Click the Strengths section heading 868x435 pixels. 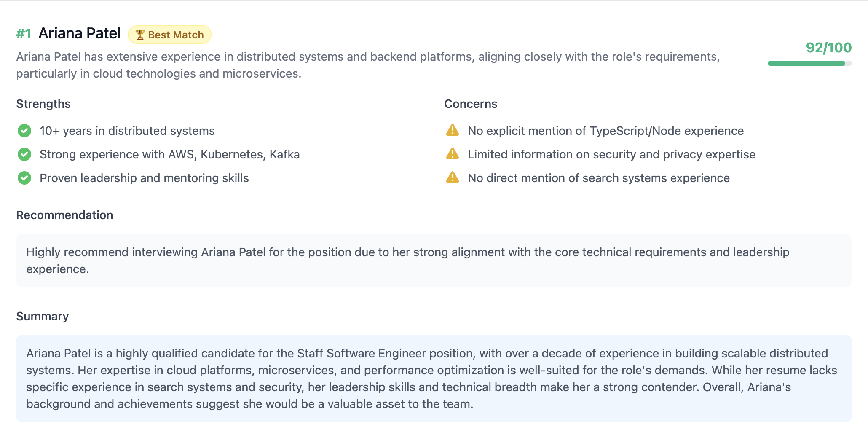(43, 104)
